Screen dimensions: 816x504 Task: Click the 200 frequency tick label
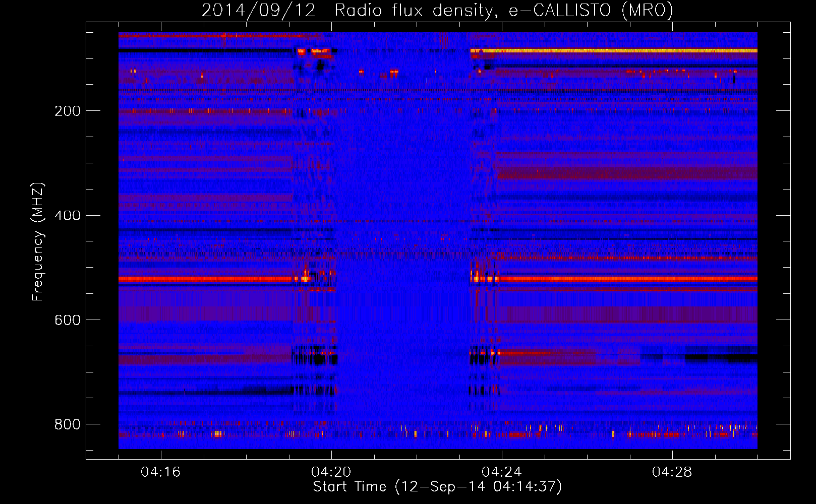point(68,111)
